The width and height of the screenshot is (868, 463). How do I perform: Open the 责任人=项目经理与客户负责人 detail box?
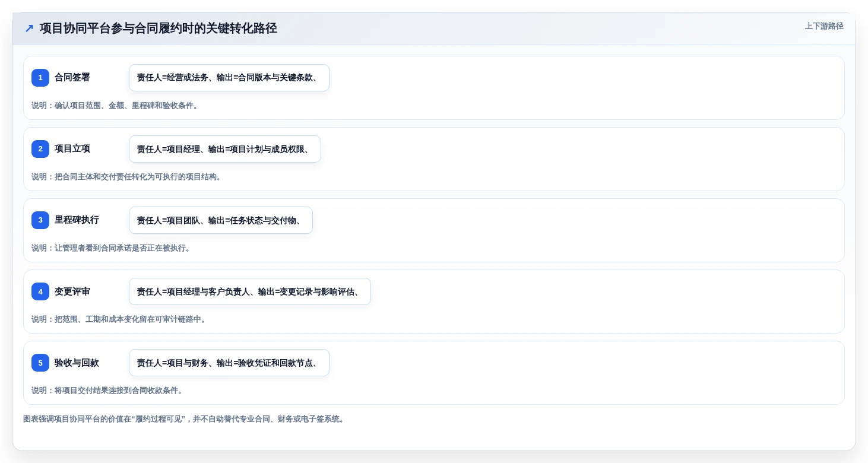tap(250, 291)
